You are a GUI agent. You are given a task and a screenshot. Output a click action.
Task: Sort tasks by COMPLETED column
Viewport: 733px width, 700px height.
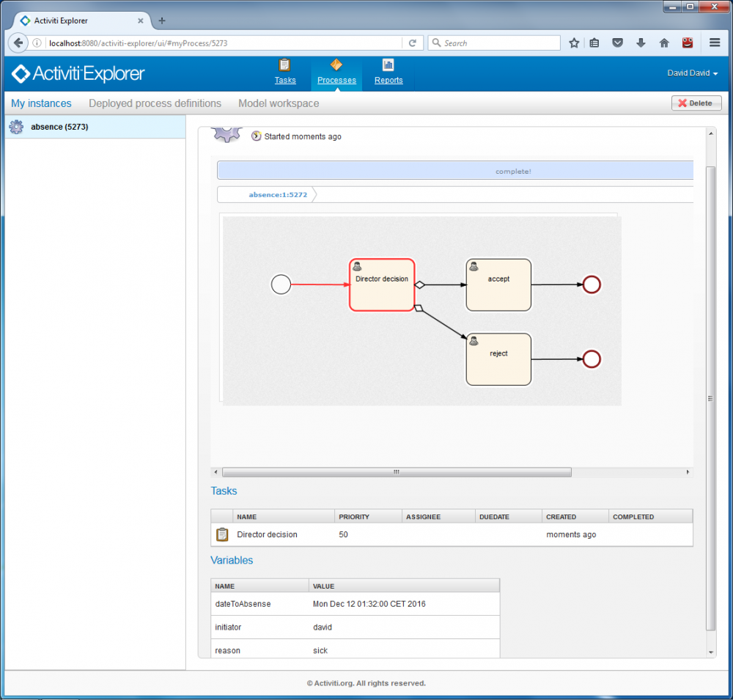[650, 516]
